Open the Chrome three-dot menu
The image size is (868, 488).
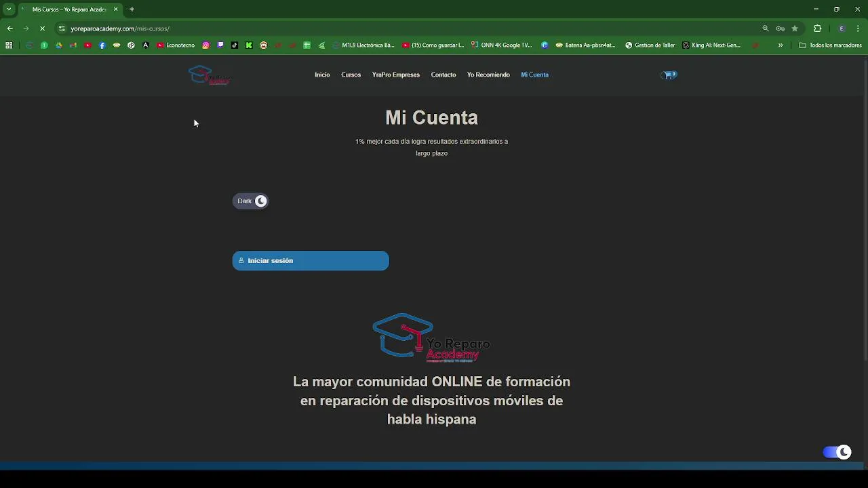click(x=859, y=28)
